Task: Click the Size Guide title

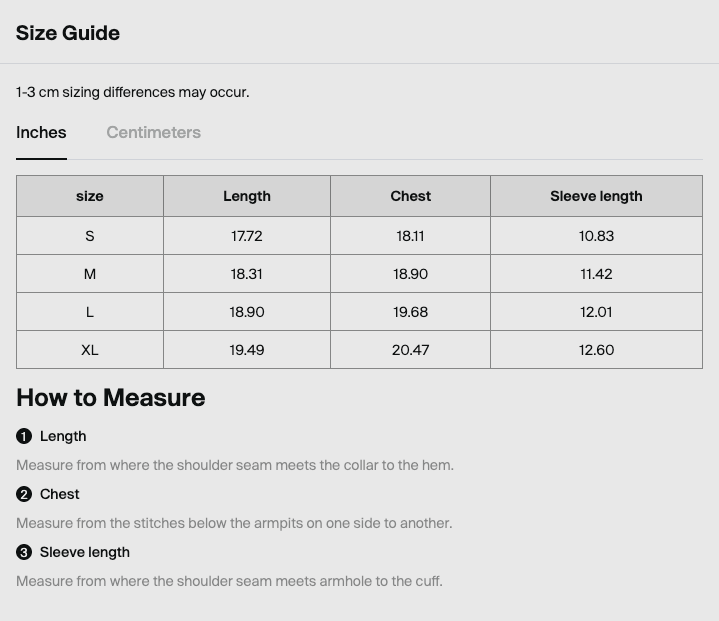Action: 68,33
